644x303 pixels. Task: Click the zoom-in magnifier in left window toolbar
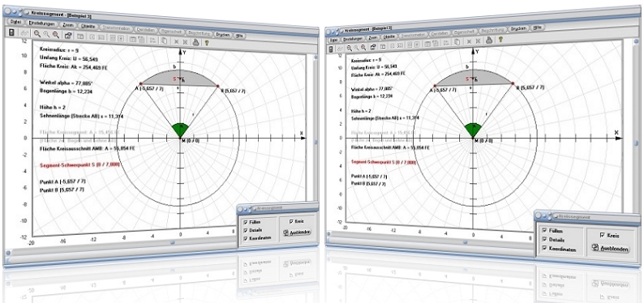click(x=37, y=33)
